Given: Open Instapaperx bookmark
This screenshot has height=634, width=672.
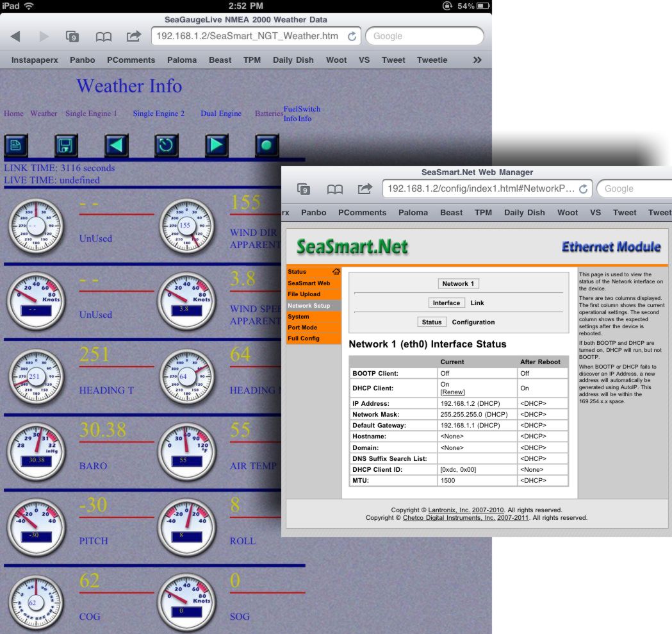Looking at the screenshot, I should [x=35, y=60].
